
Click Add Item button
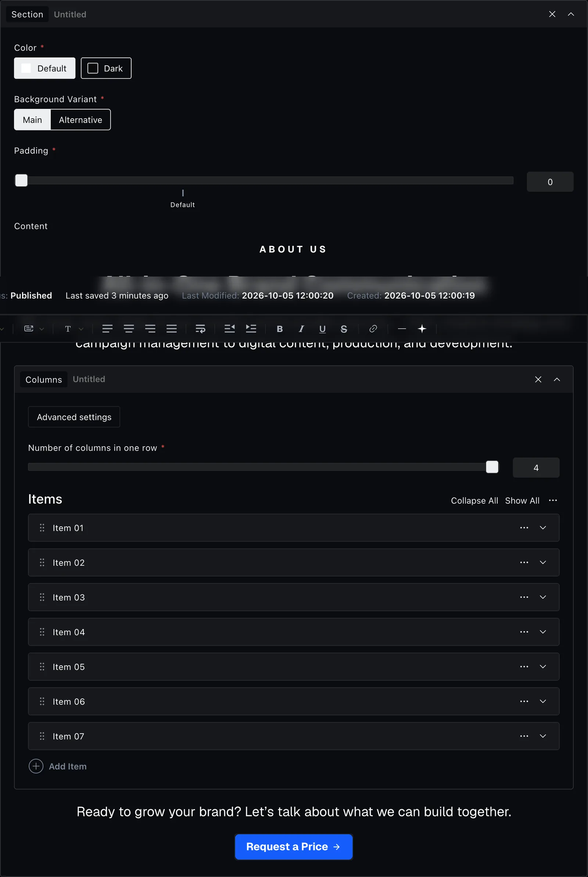click(58, 766)
